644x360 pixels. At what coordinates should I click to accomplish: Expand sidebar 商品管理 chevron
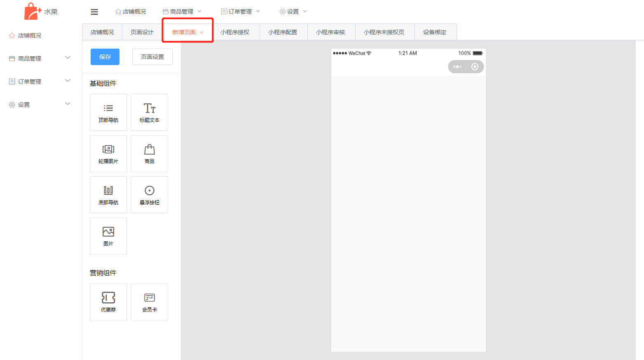point(68,58)
